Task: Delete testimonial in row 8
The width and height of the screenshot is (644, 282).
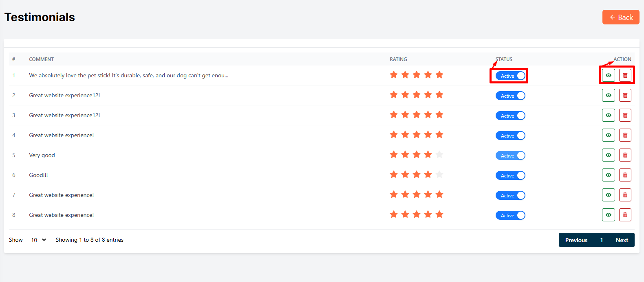Action: (625, 215)
